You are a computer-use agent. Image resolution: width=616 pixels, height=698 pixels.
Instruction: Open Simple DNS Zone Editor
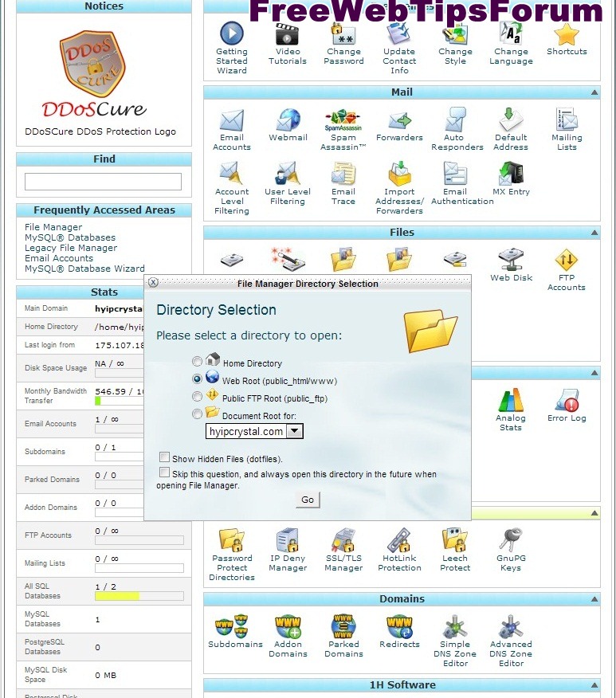(455, 626)
